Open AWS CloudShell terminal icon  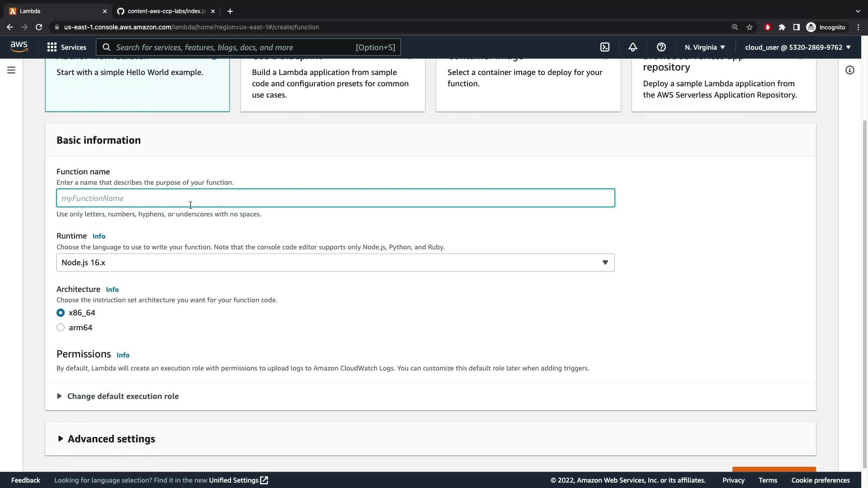tap(605, 47)
